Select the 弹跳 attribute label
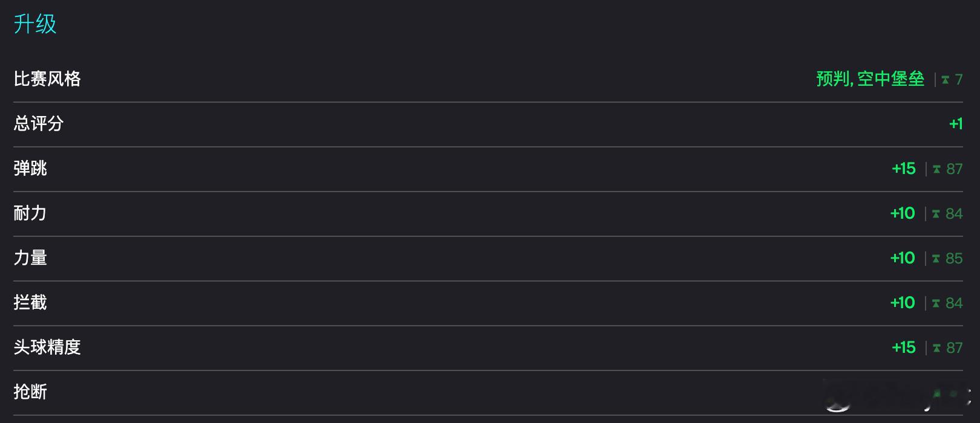The height and width of the screenshot is (423, 980). tap(30, 168)
